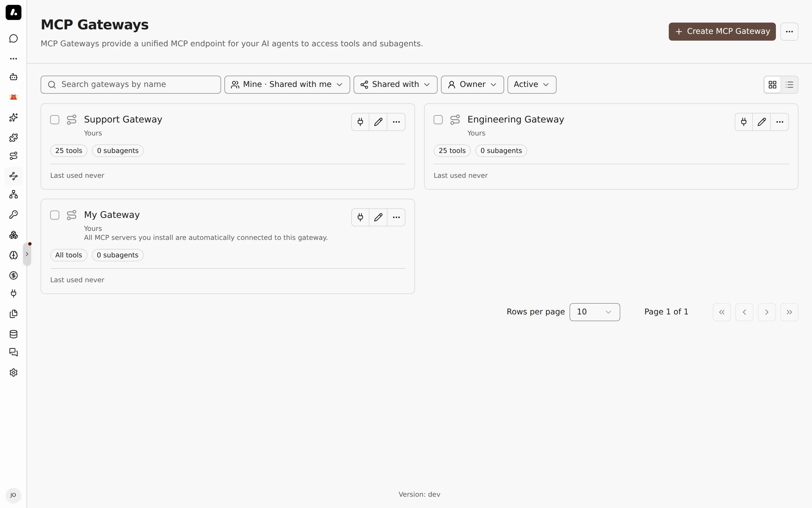Switch to grid view layout
The height and width of the screenshot is (508, 812).
[773, 85]
